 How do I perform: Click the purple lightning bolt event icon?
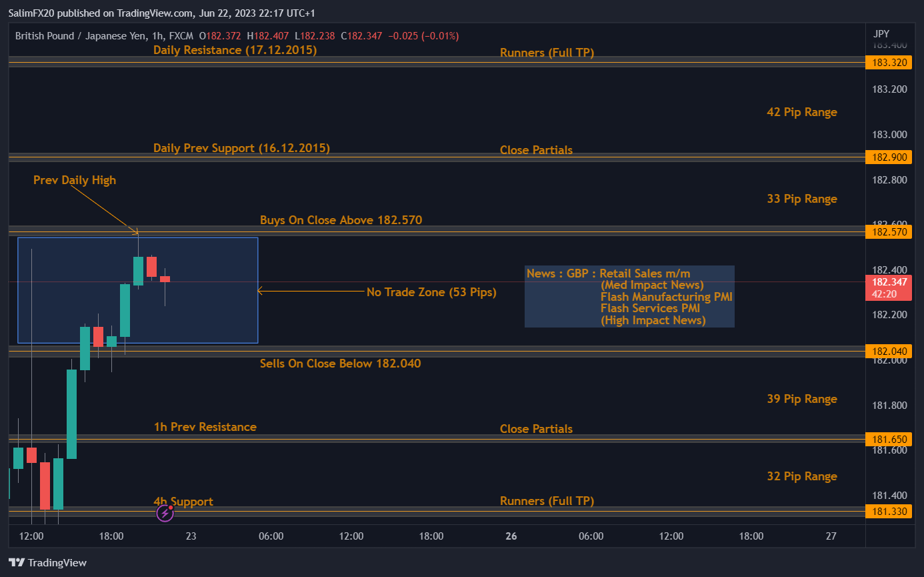(x=165, y=513)
